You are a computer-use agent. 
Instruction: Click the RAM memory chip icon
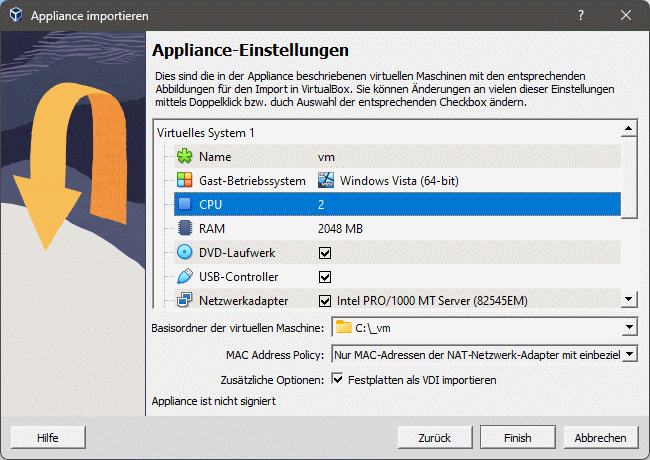(x=184, y=228)
